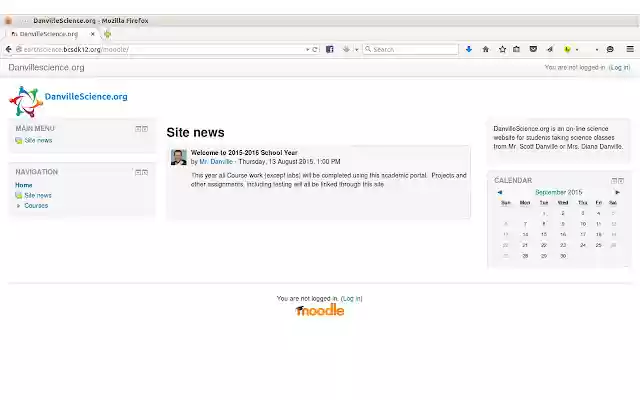The width and height of the screenshot is (640, 400).
Task: Click the reload page icon in address bar
Action: point(315,49)
